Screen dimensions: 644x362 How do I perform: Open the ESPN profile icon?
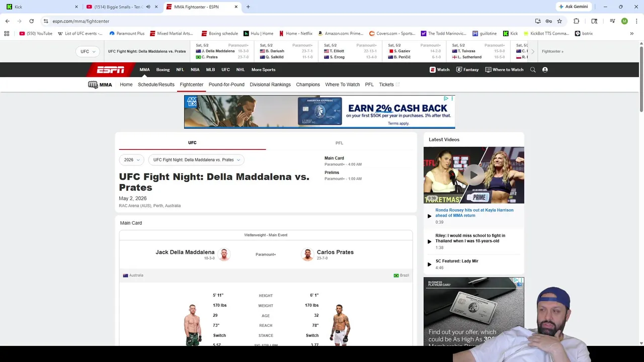(x=545, y=70)
